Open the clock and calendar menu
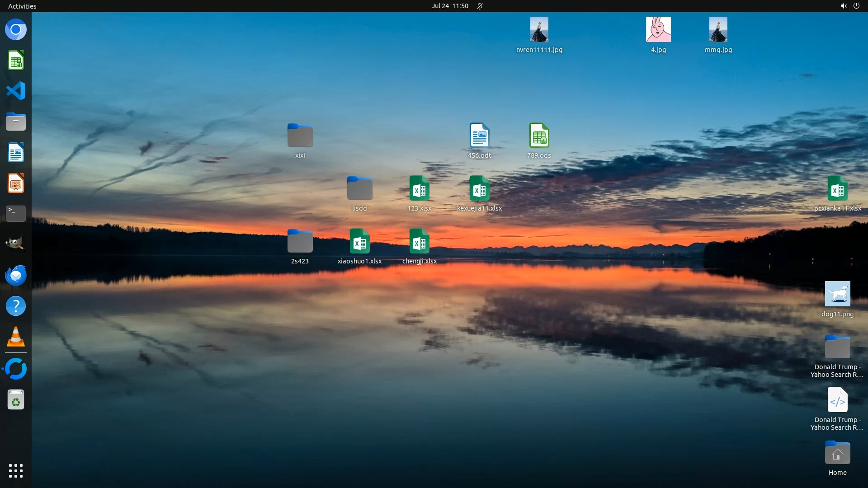Image resolution: width=868 pixels, height=488 pixels. [x=450, y=6]
